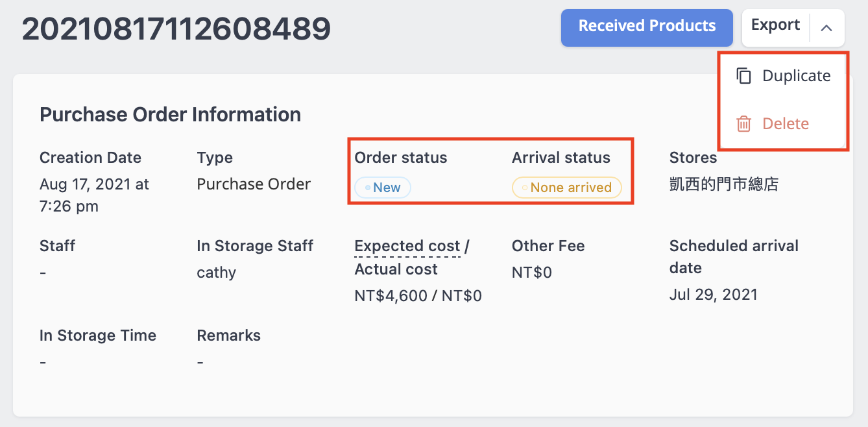Click the purchase order number heading
Image resolution: width=868 pixels, height=427 pixels.
[x=176, y=29]
